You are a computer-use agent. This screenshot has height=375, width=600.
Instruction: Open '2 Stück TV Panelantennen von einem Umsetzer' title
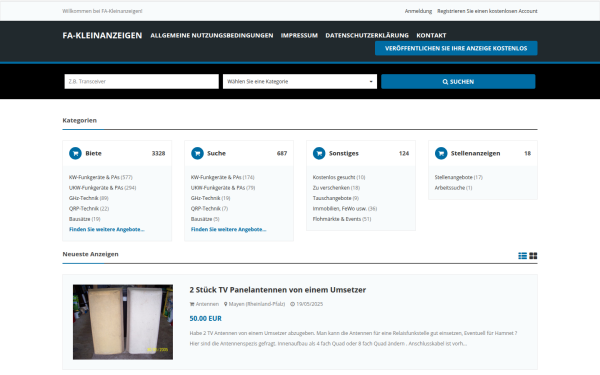(x=278, y=290)
